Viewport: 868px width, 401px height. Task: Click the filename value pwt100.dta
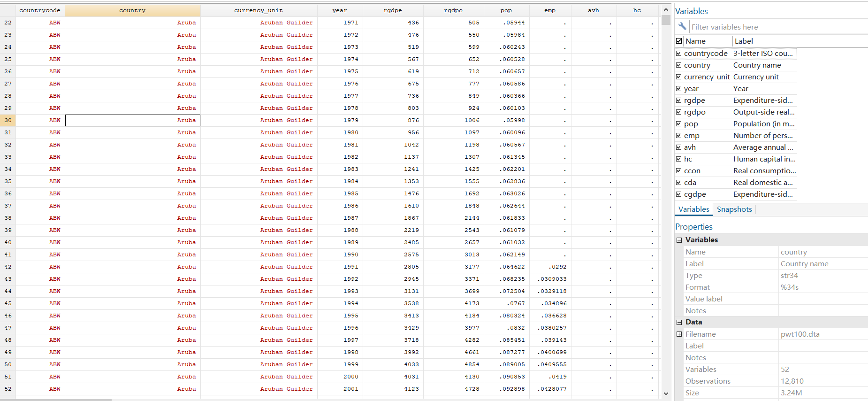(x=800, y=334)
